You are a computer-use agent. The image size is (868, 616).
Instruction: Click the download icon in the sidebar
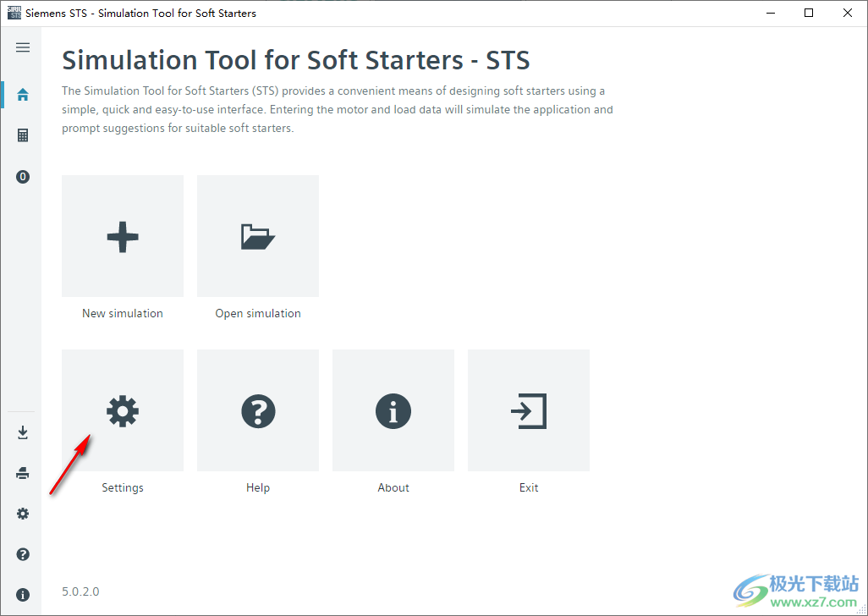tap(23, 432)
